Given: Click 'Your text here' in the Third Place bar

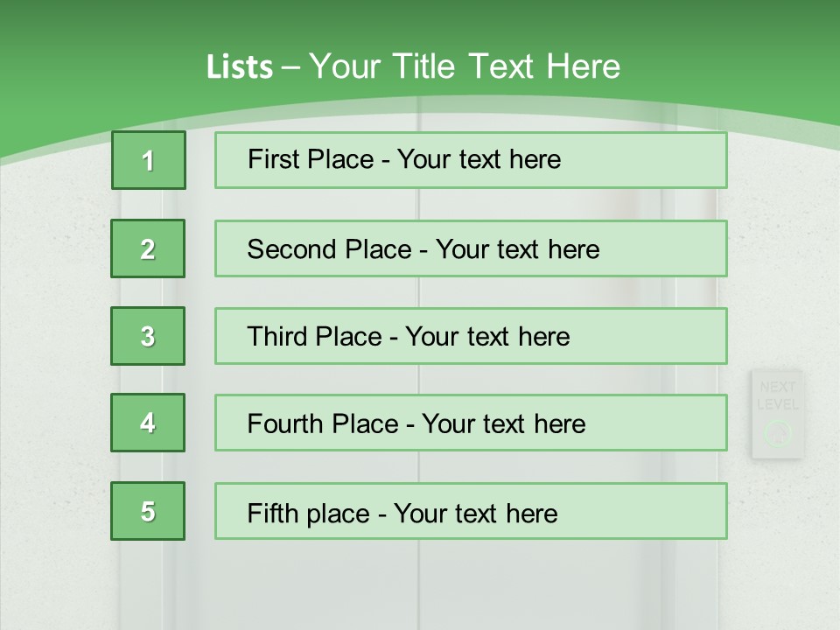Looking at the screenshot, I should pos(488,337).
